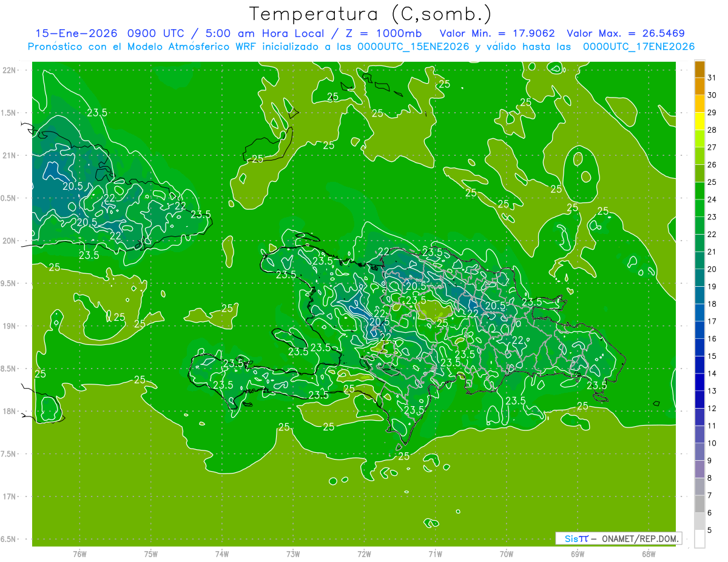728x562 pixels.
Task: Click the "19N" latitude axis label
Action: click(x=9, y=326)
